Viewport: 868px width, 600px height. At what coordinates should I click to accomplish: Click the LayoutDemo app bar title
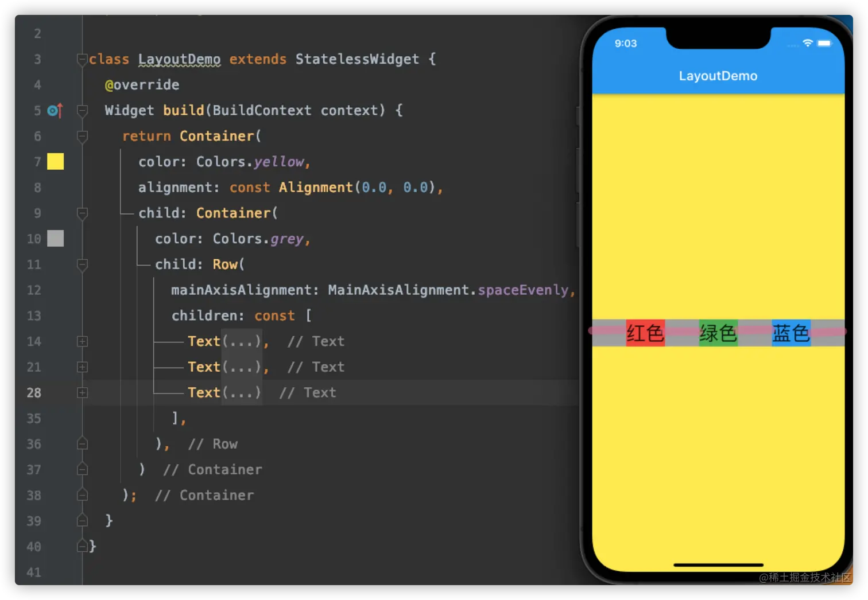(x=718, y=76)
